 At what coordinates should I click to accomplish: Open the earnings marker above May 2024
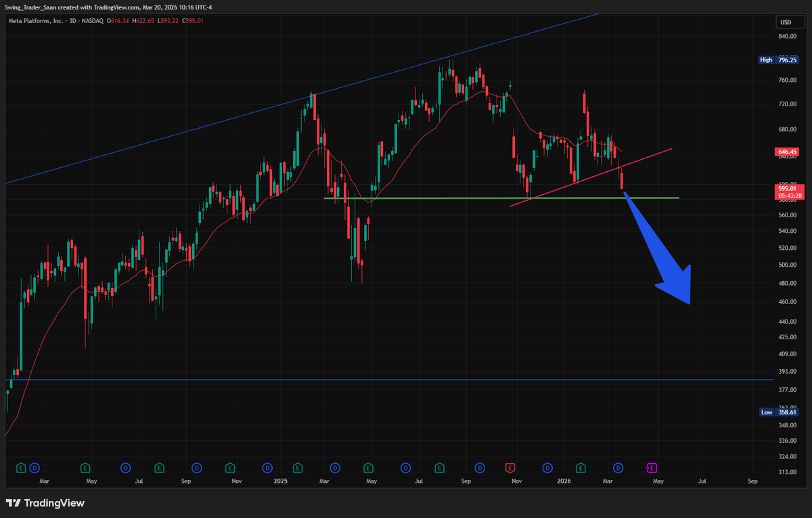tap(85, 467)
